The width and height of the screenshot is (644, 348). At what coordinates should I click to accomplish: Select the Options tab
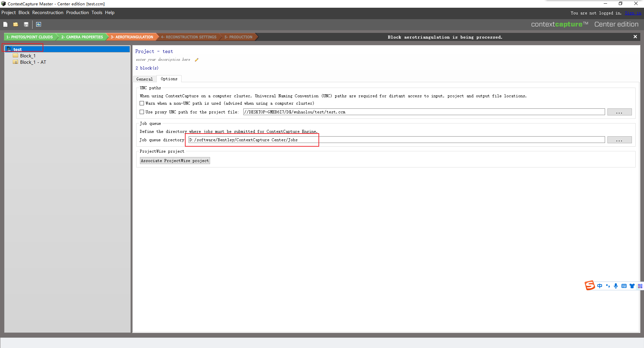click(x=169, y=79)
